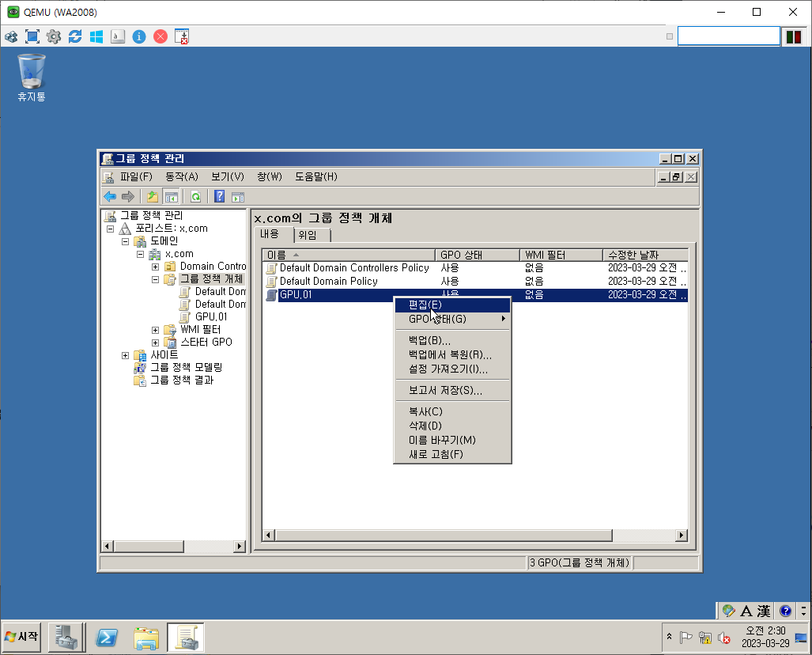Image resolution: width=812 pixels, height=655 pixels.
Task: Collapse the 그룹 정책 개체 node
Action: pyautogui.click(x=155, y=279)
